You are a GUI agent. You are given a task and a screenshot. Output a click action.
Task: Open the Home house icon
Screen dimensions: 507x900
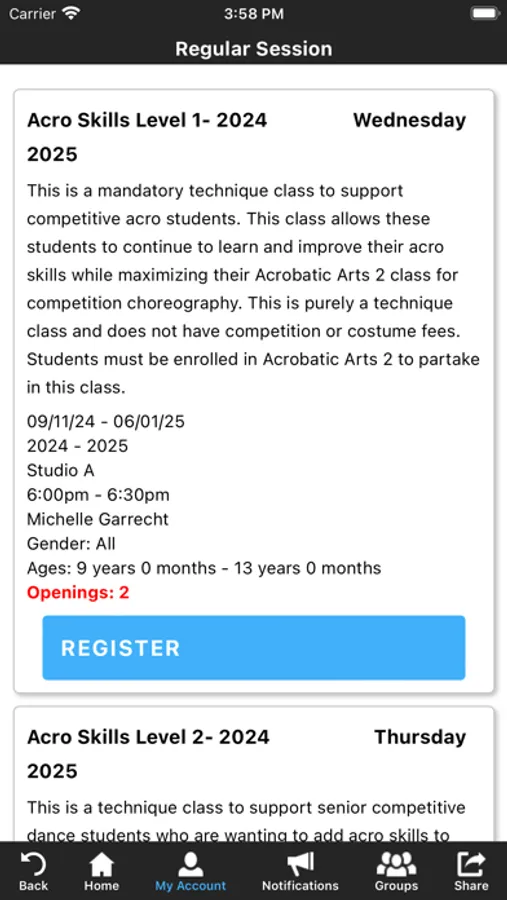coord(102,864)
